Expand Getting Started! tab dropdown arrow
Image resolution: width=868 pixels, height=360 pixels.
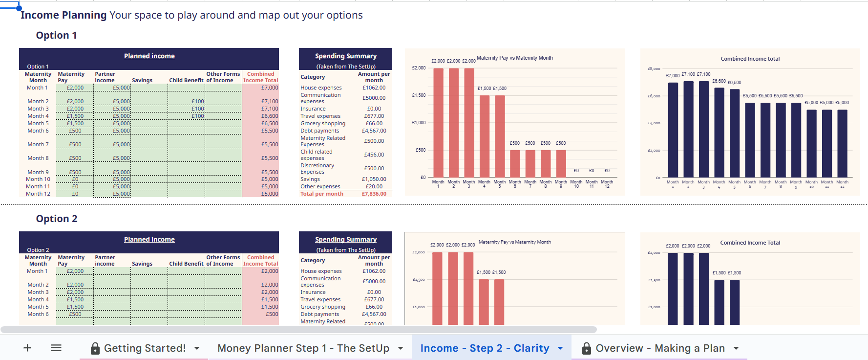coord(197,348)
